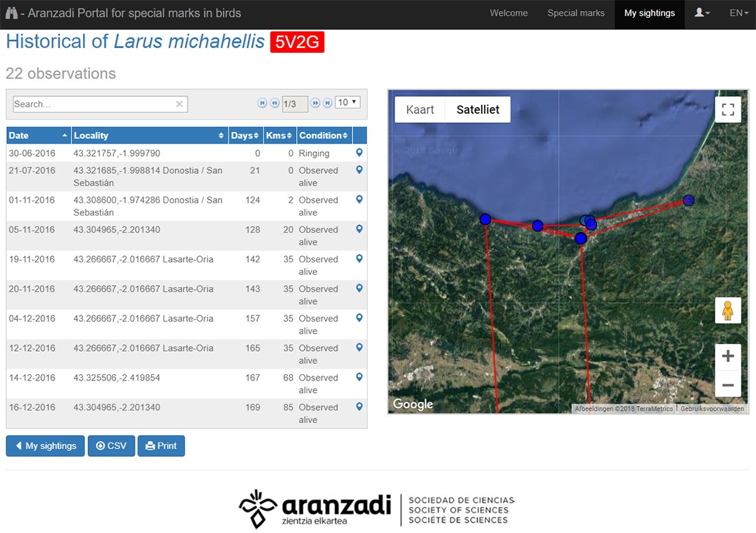
Task: Go to the first page of observations
Action: (x=262, y=103)
